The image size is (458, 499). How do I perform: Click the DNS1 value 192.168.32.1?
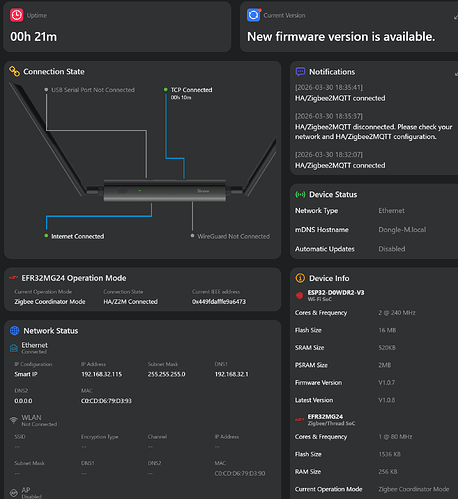[x=231, y=374]
